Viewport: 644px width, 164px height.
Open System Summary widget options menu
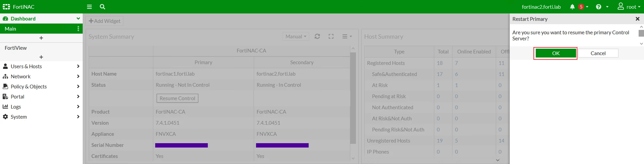tap(347, 36)
